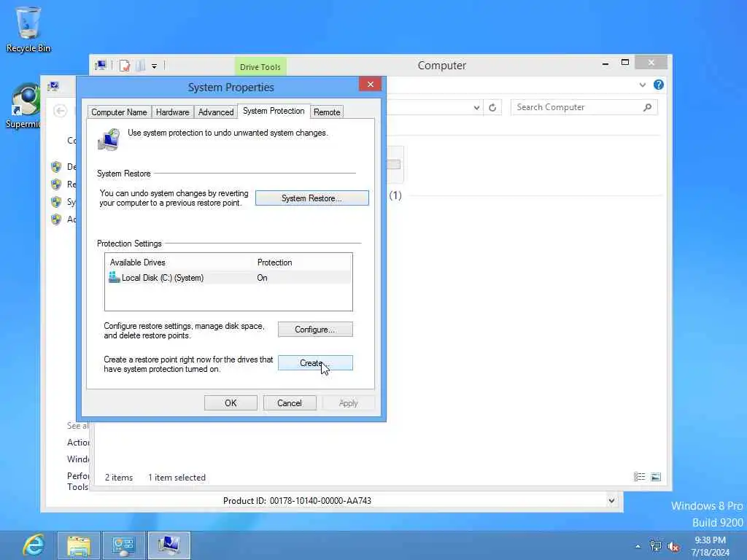Open Help in the Computer window
The height and width of the screenshot is (560, 747).
659,85
